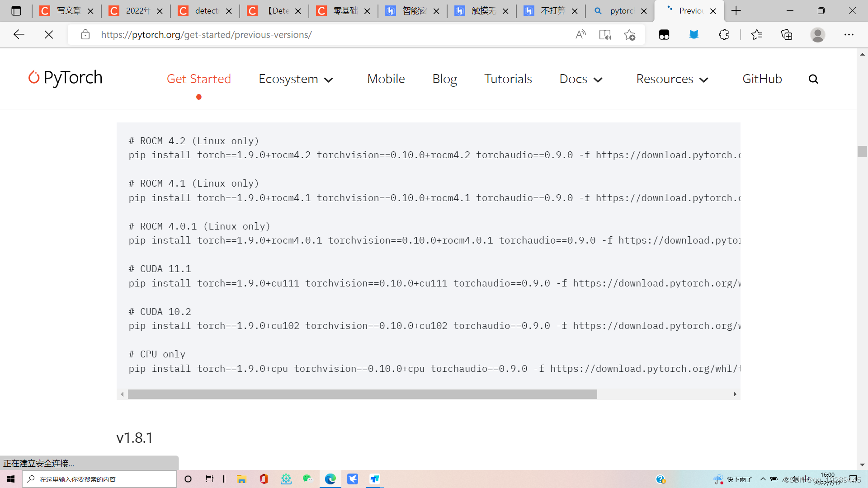The width and height of the screenshot is (868, 488).
Task: Select the Blog menu item
Action: (x=444, y=79)
